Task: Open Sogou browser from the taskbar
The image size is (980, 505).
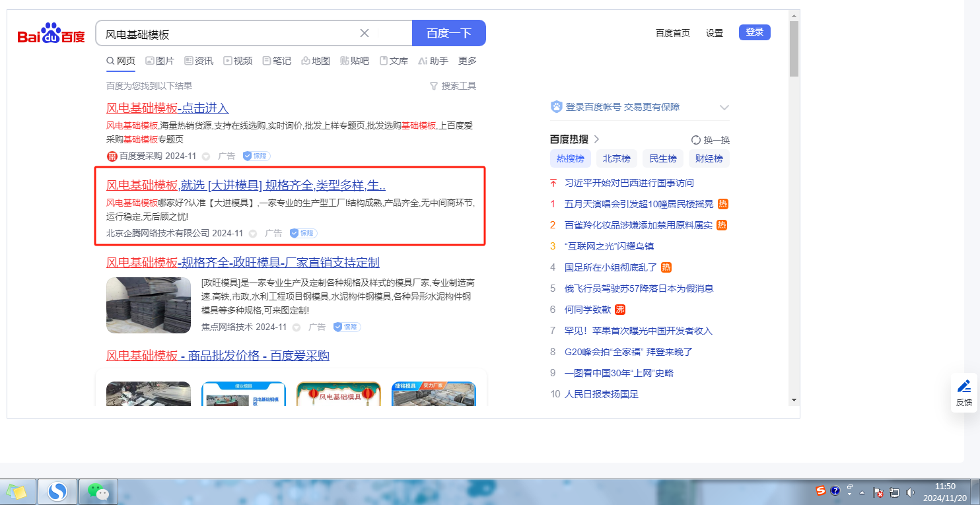Action: point(57,492)
